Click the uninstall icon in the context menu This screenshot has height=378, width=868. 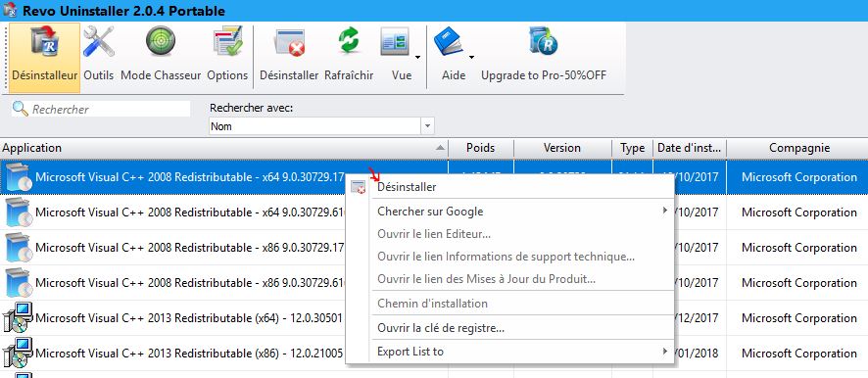(359, 187)
